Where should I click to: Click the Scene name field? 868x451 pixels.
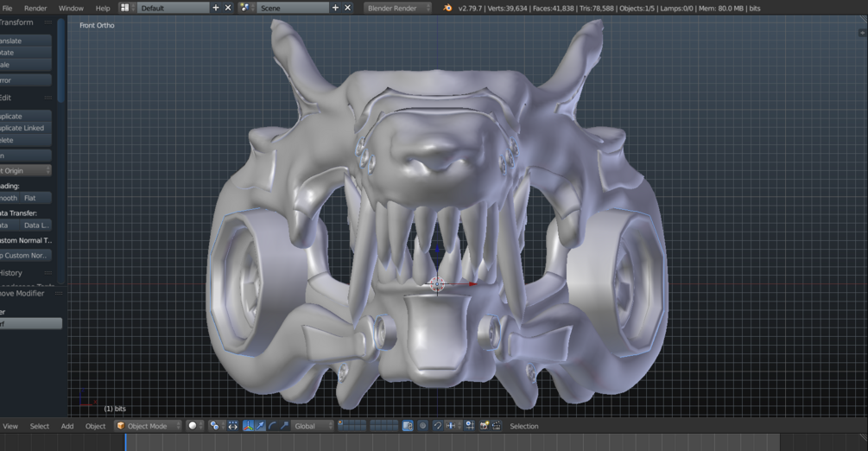293,8
